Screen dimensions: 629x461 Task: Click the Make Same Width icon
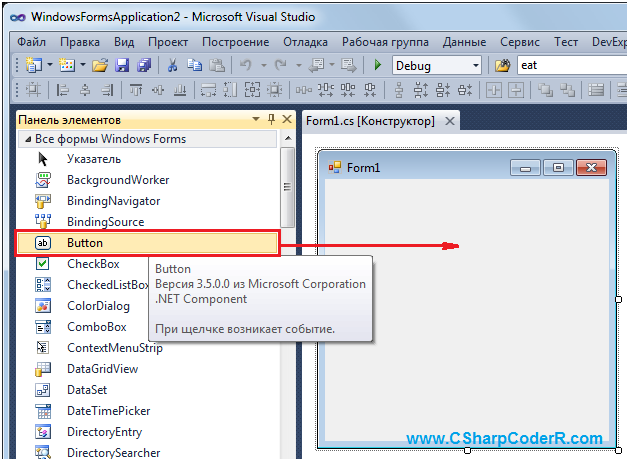208,90
